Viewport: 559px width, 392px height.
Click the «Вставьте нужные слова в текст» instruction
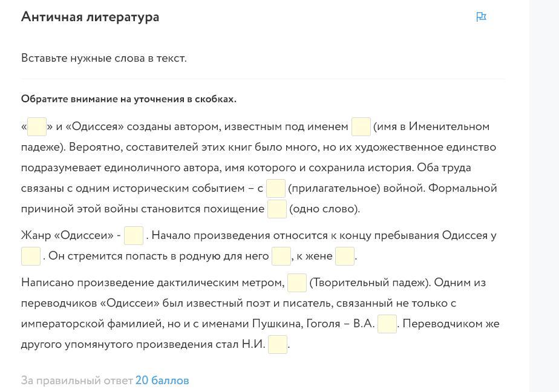104,59
